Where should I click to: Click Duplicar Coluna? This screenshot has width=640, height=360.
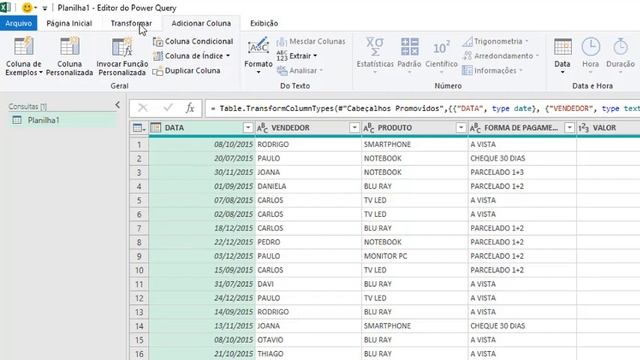(x=187, y=71)
